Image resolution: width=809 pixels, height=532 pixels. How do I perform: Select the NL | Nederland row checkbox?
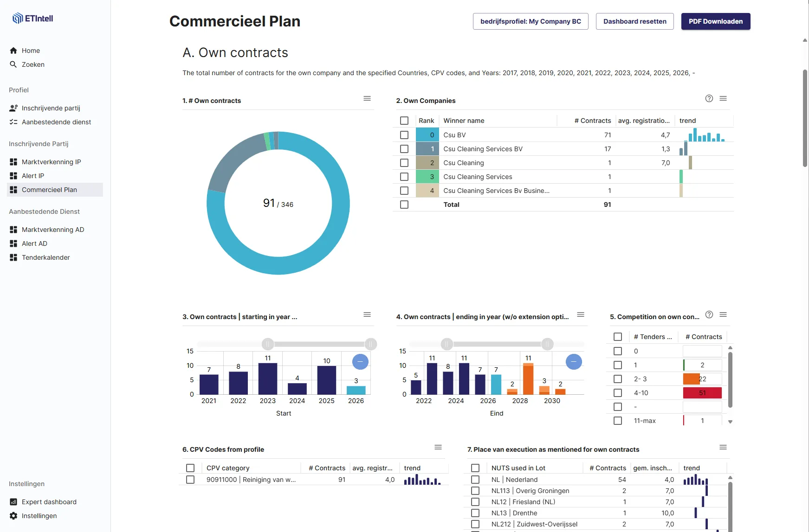click(475, 480)
